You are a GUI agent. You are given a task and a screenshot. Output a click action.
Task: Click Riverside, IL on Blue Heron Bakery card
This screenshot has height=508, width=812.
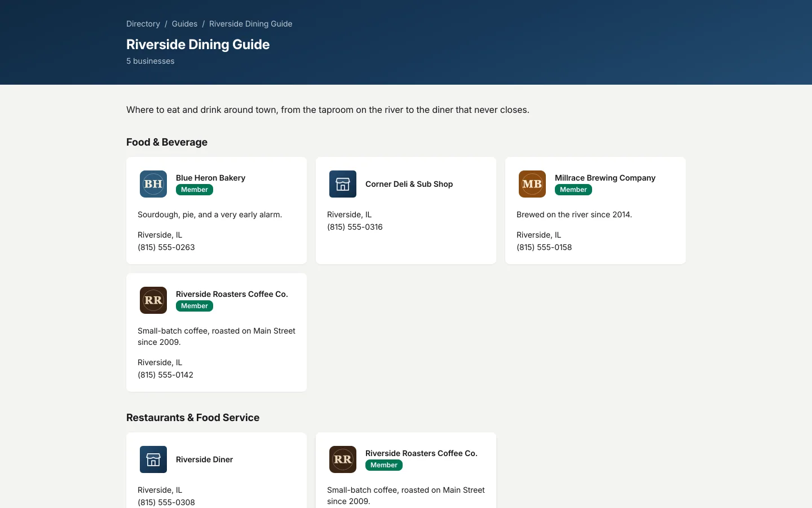click(x=160, y=235)
